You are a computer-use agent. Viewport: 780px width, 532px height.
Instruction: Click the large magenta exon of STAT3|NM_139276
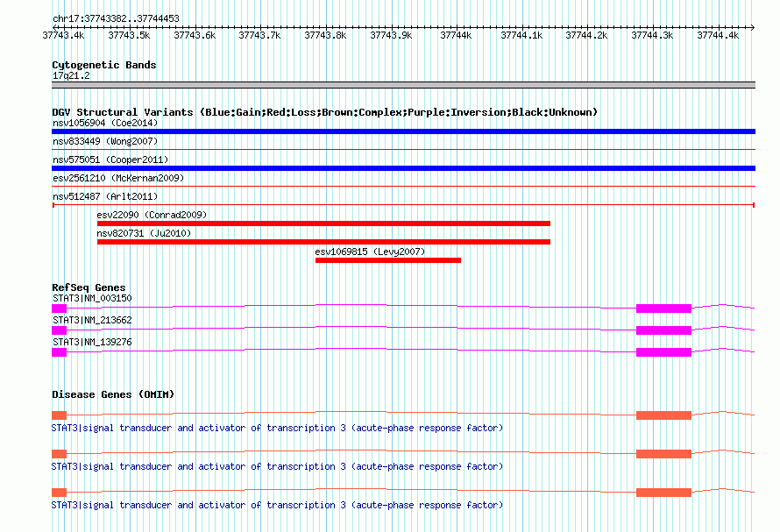[x=663, y=352]
